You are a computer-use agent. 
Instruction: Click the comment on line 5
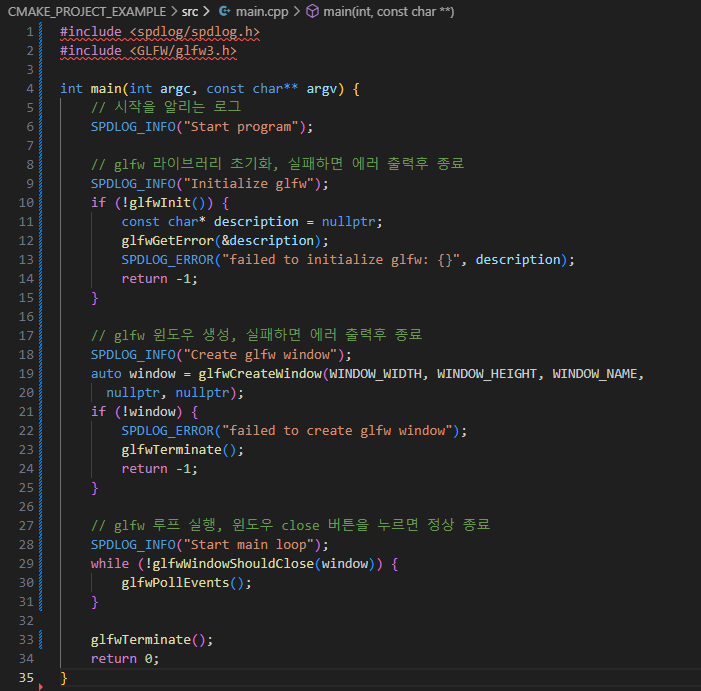click(x=166, y=107)
